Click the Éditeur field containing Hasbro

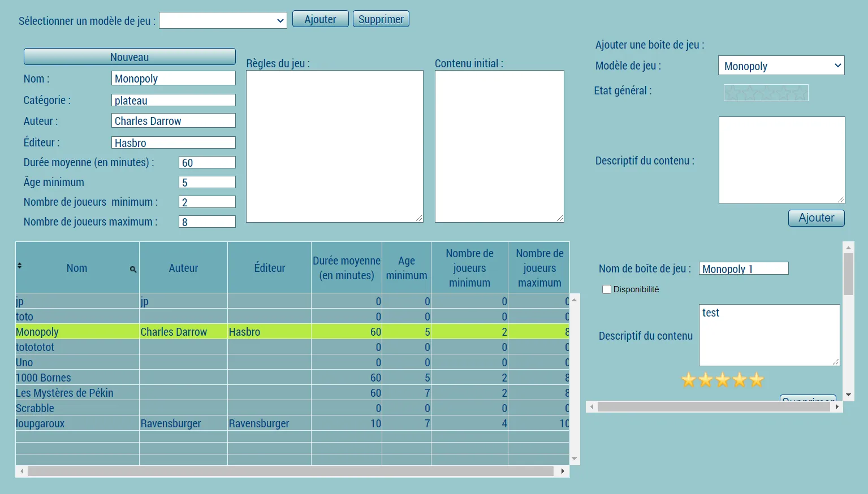pos(174,142)
